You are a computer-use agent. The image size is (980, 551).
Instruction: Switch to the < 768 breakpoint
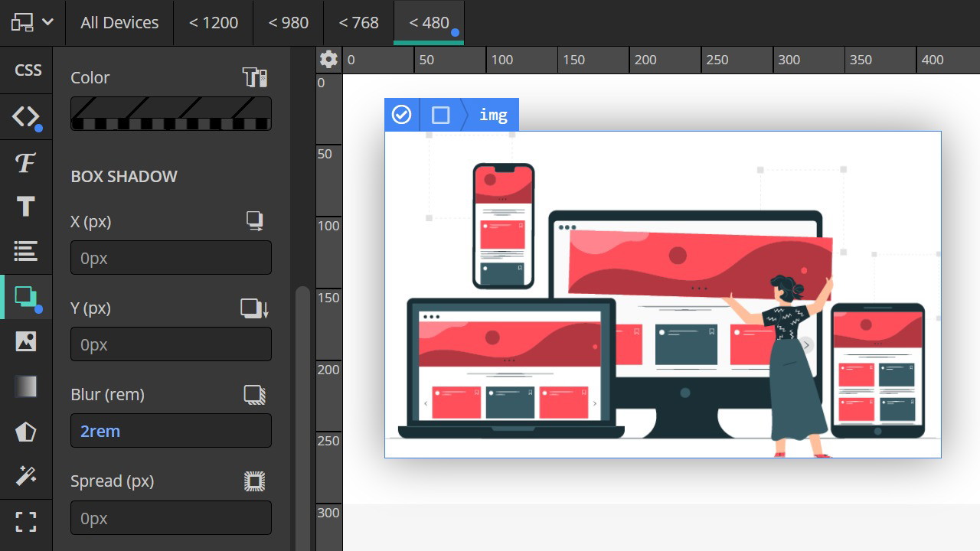coord(358,22)
